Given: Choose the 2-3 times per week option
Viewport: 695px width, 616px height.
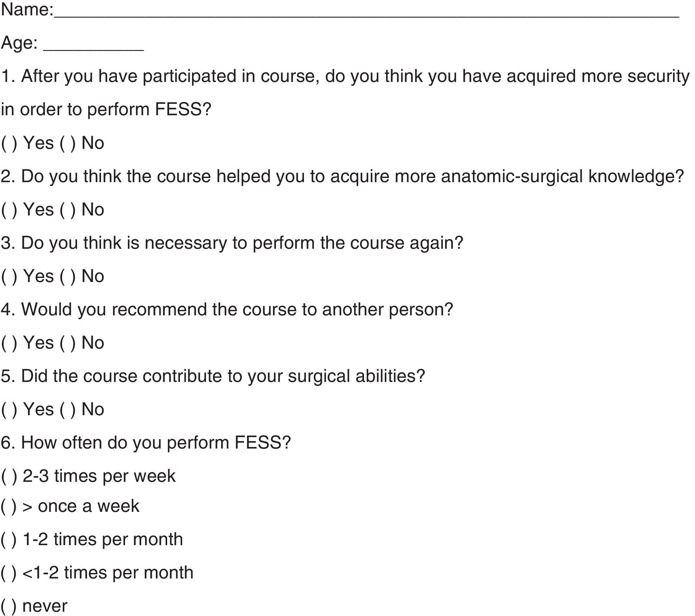Looking at the screenshot, I should [x=9, y=476].
